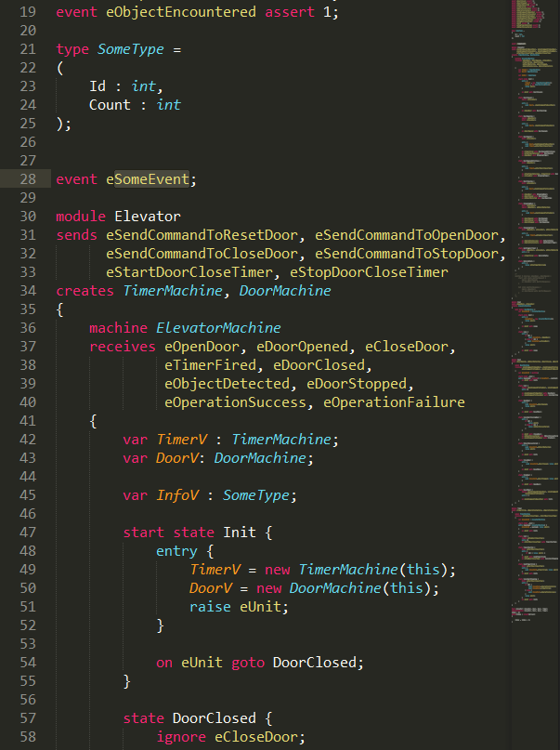Place cursor on eSomeEvent identifier
Viewport: 560px width, 750px height.
(148, 179)
